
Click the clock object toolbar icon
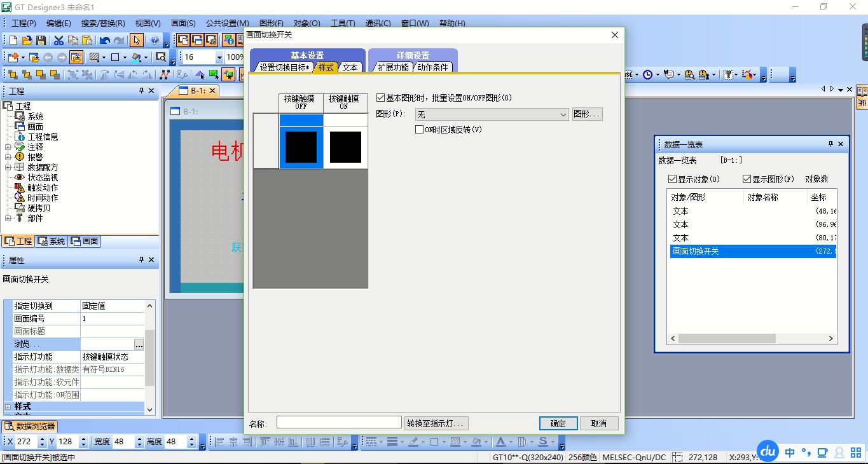[647, 74]
